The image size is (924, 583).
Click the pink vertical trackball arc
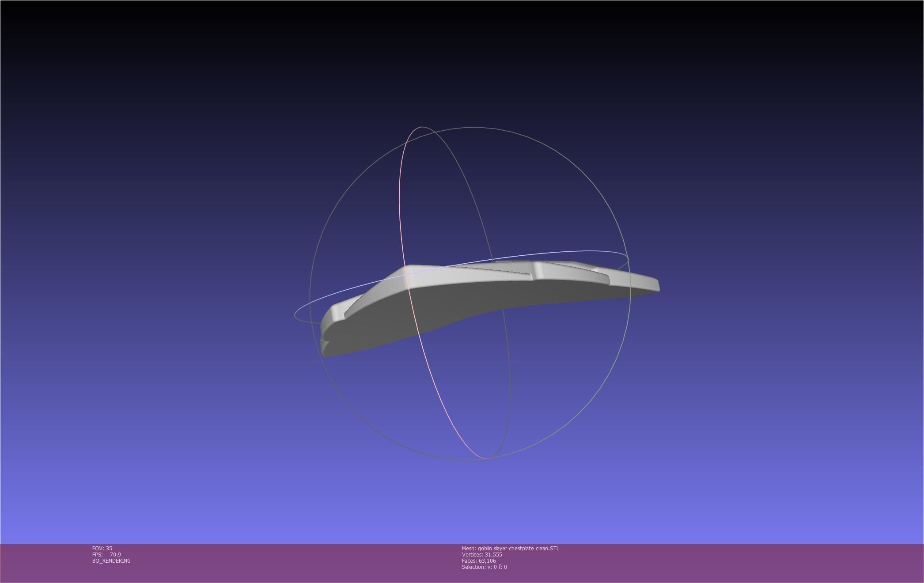400,212
